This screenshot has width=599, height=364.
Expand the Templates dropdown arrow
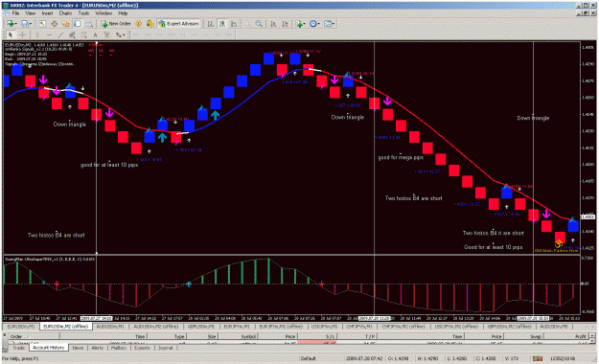(x=334, y=24)
